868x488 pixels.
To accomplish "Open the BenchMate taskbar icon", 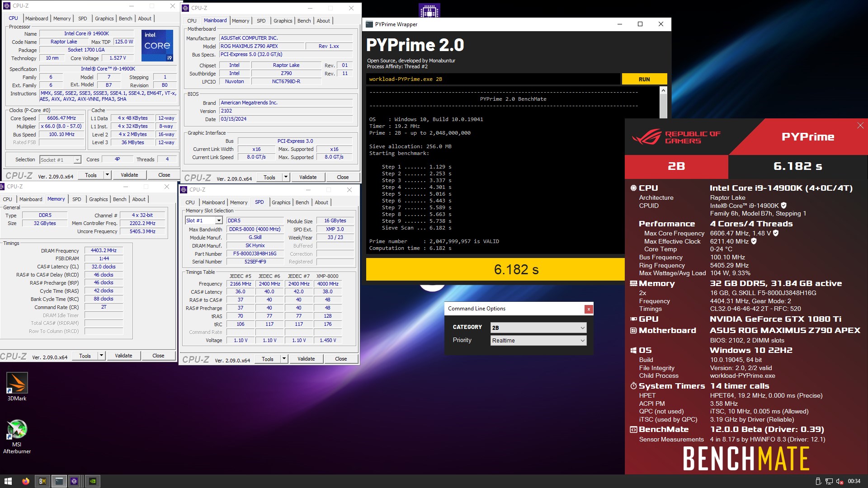I will coord(42,481).
